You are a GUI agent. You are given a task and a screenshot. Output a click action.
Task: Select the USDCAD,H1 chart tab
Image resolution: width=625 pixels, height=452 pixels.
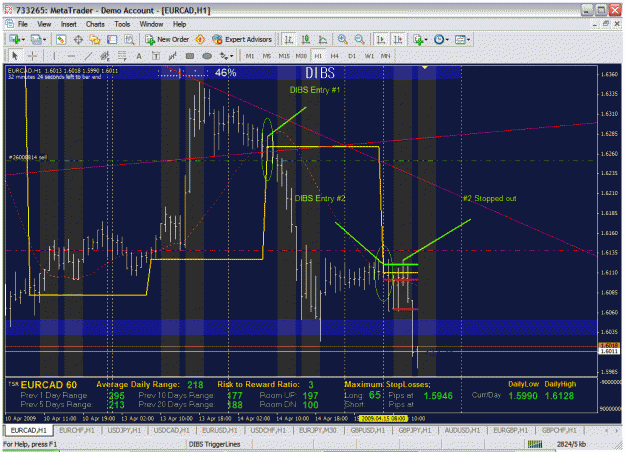tap(171, 430)
